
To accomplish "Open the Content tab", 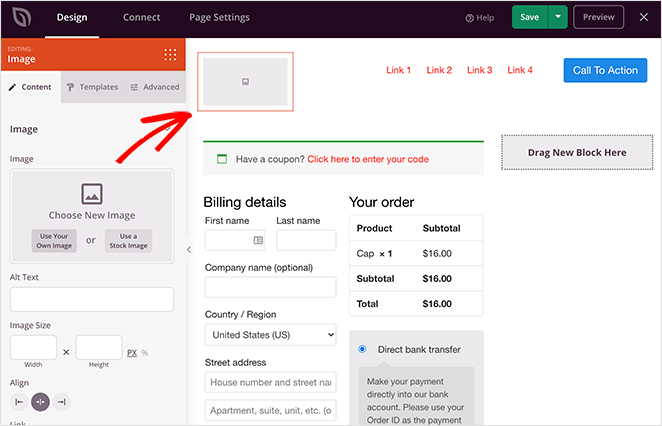I will 30,87.
